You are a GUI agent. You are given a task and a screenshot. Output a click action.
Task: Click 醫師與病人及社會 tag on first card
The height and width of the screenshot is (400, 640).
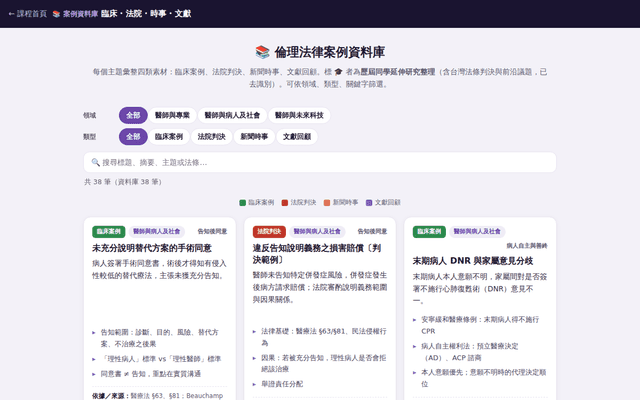pos(157,231)
